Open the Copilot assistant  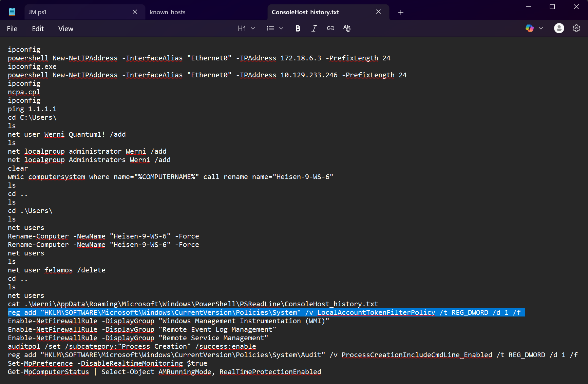click(x=529, y=28)
